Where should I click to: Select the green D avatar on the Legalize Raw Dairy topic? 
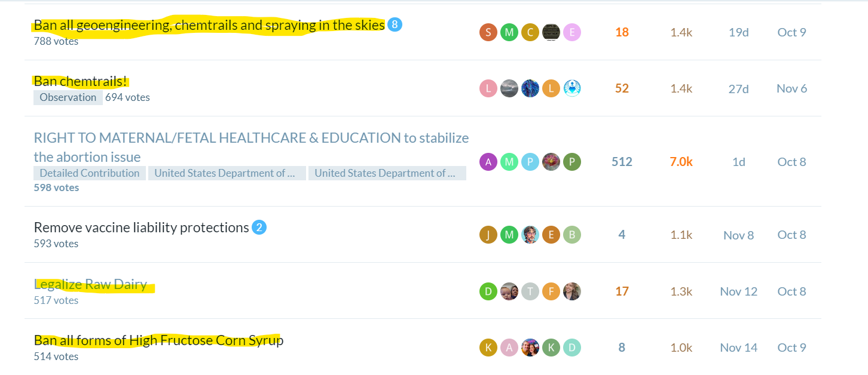(488, 291)
